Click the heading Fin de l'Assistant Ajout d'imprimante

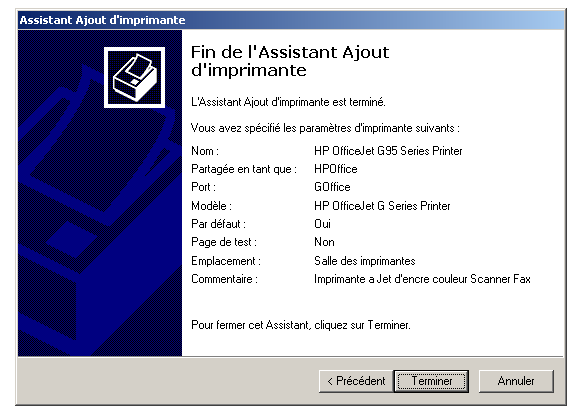(x=290, y=61)
